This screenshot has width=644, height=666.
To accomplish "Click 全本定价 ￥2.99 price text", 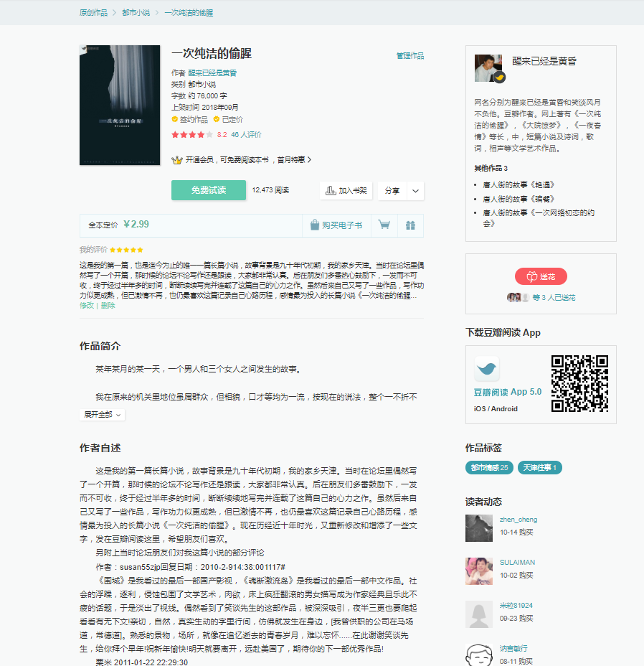I will pyautogui.click(x=118, y=225).
